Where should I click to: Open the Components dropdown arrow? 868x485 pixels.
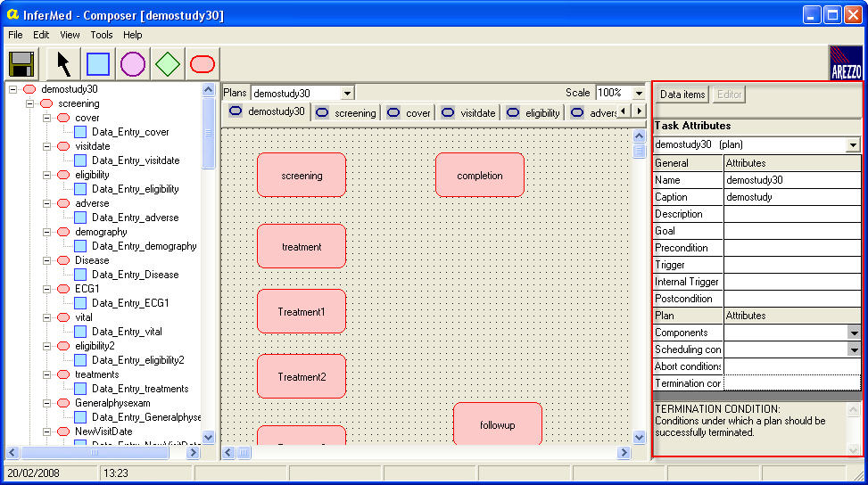854,333
